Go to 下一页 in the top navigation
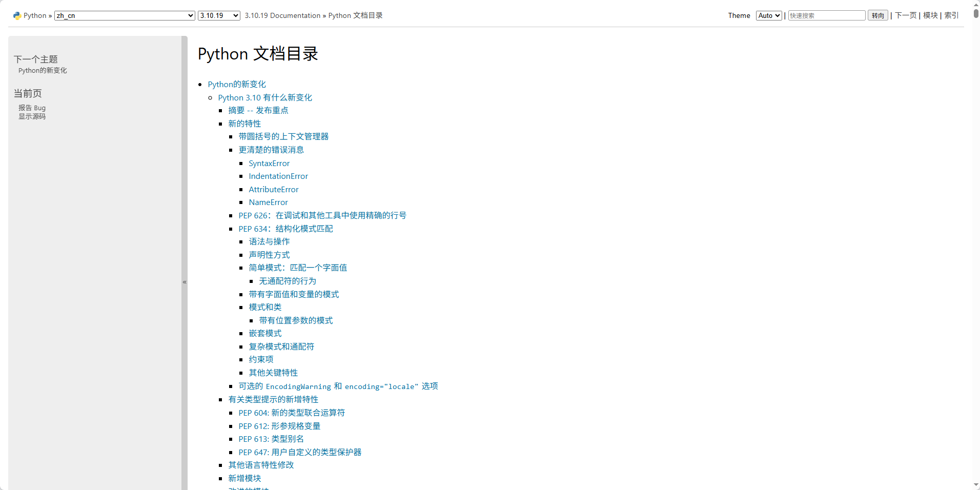980x490 pixels. point(905,15)
